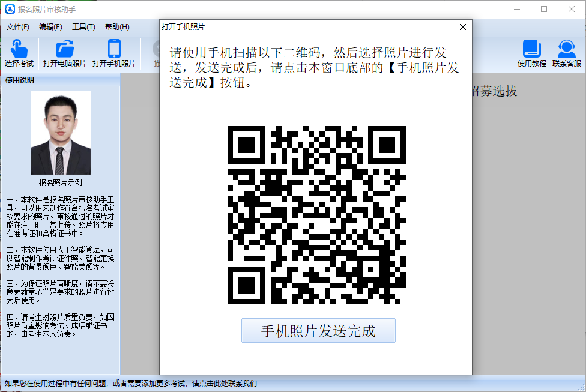The height and width of the screenshot is (392, 586).
Task: Click the 手机照片发送完成 button
Action: click(318, 331)
